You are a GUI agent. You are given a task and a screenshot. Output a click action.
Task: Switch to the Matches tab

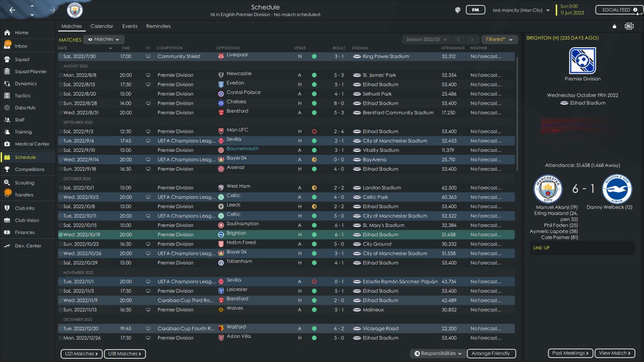click(71, 26)
